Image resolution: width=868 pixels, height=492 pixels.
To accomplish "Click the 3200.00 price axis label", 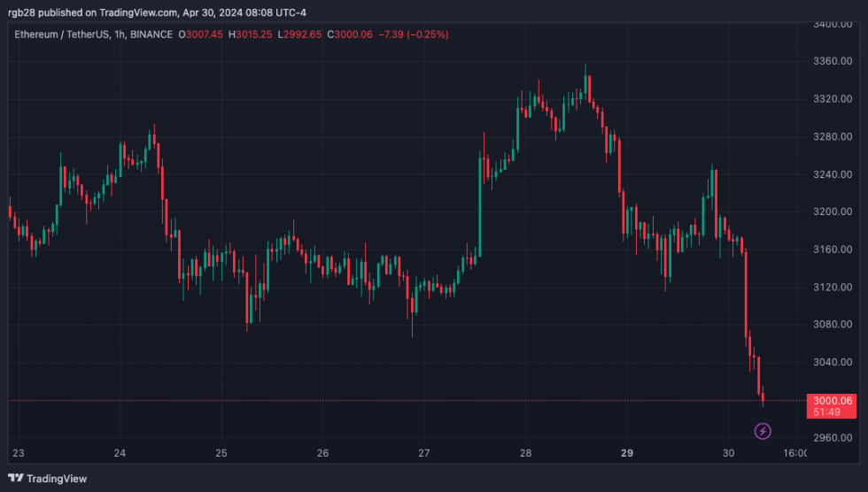I will tap(832, 212).
